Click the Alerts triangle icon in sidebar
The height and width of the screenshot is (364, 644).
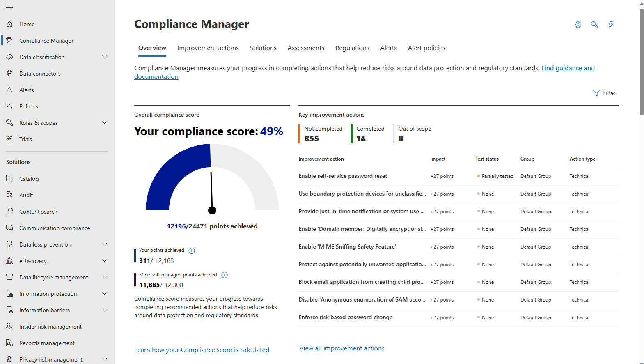pyautogui.click(x=9, y=90)
